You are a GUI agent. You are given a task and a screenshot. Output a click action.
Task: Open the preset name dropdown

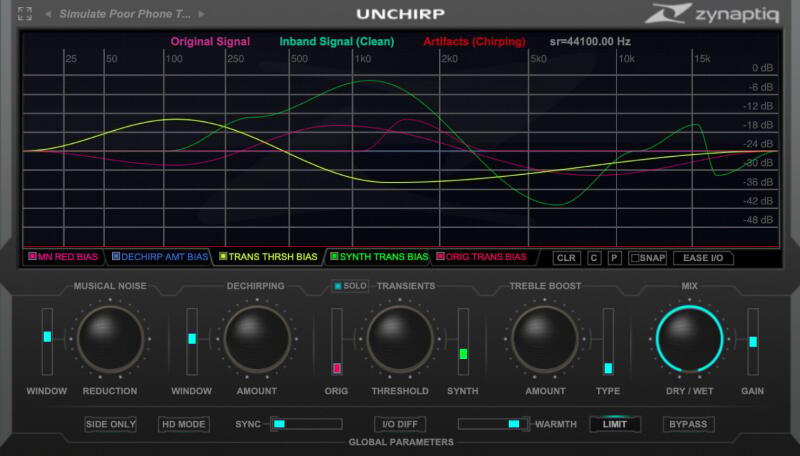click(125, 15)
